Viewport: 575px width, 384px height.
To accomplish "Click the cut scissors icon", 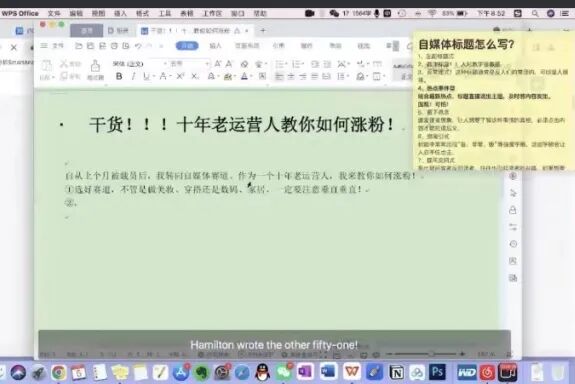I will 64,64.
